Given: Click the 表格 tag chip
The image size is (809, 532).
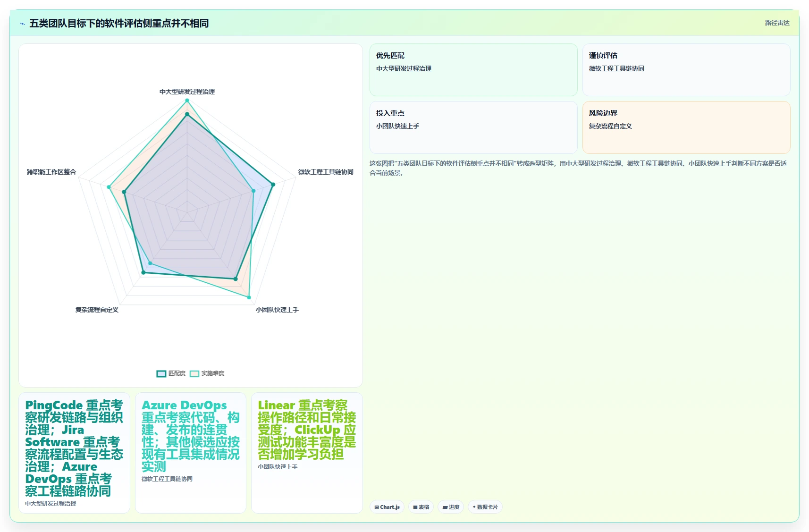Looking at the screenshot, I should 421,507.
